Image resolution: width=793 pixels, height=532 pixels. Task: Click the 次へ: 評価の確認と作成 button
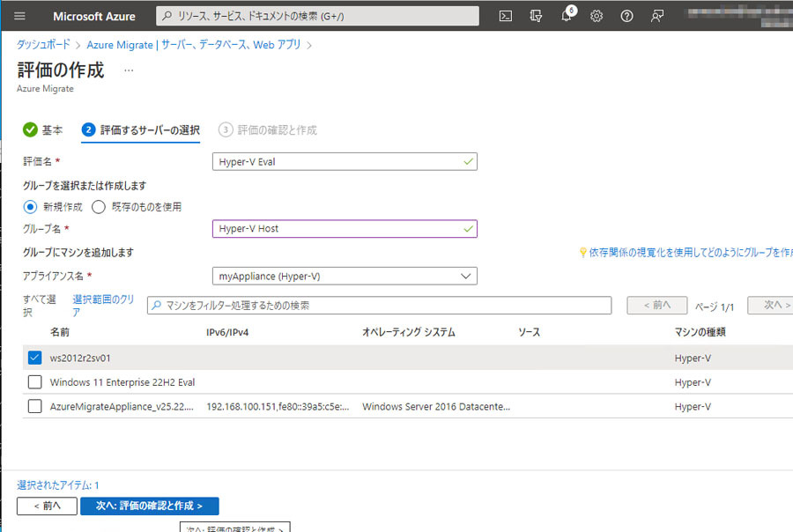[150, 506]
